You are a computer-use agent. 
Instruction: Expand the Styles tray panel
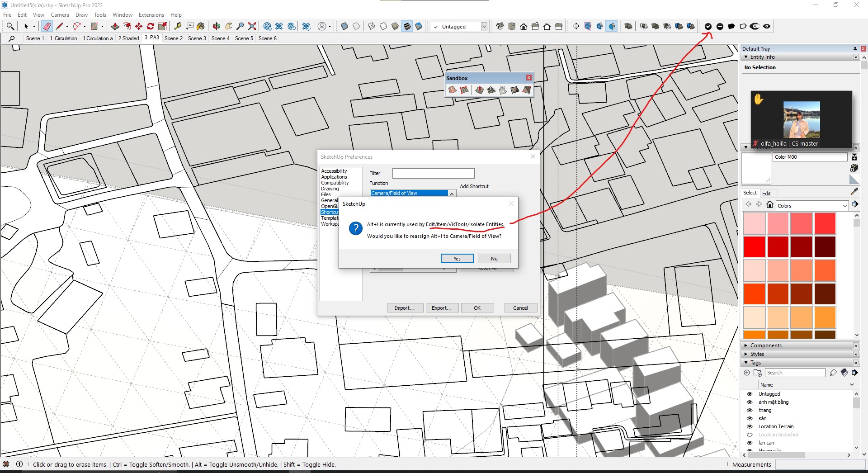(746, 354)
